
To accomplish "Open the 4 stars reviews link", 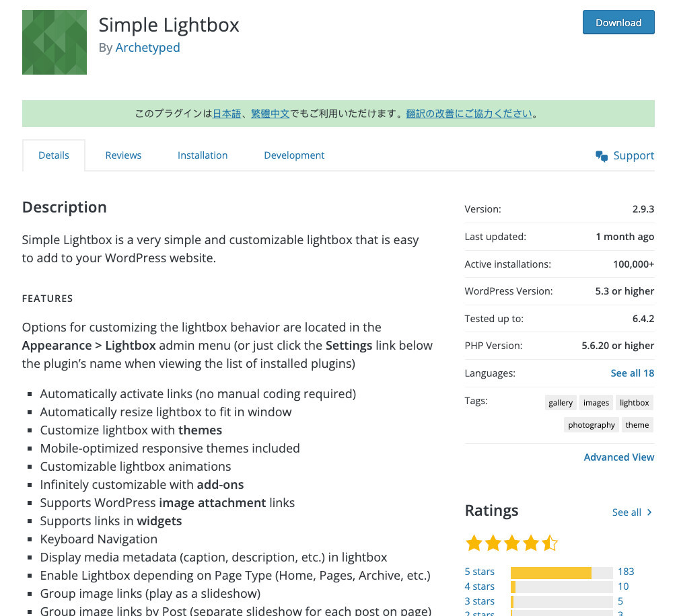I will 479,586.
